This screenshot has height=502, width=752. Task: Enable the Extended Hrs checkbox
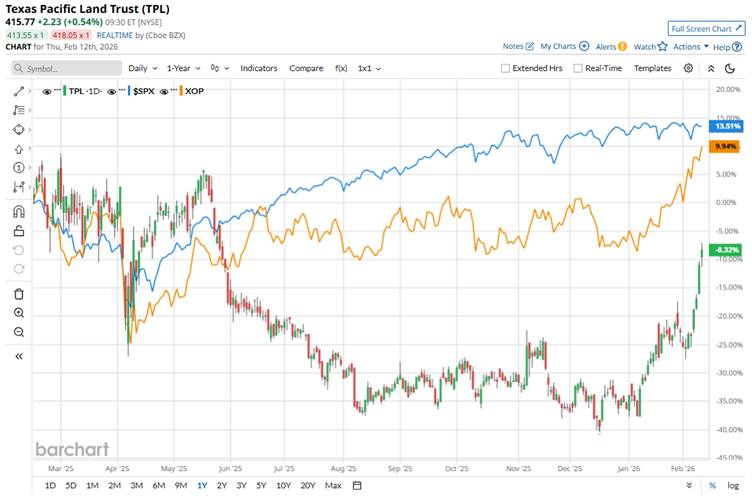(x=505, y=68)
